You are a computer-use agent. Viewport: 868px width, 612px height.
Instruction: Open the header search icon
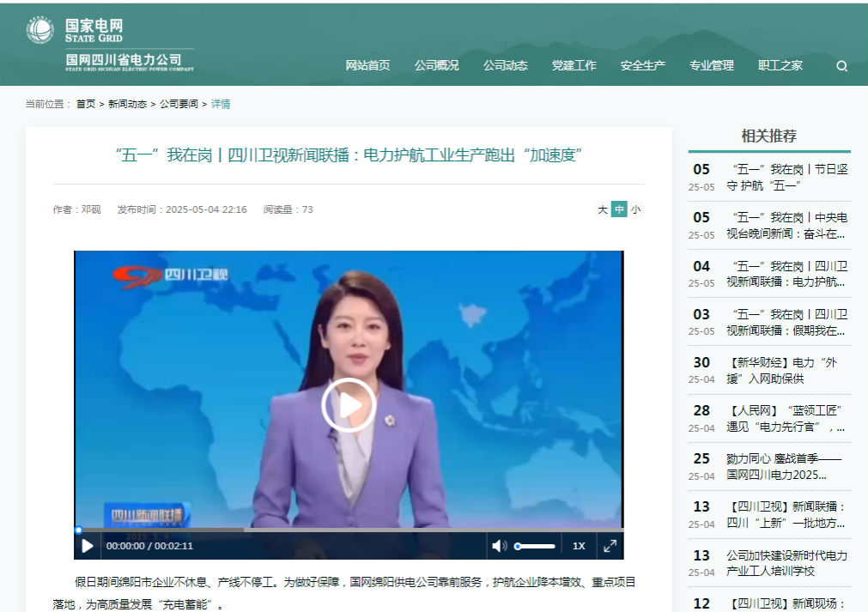(x=841, y=66)
